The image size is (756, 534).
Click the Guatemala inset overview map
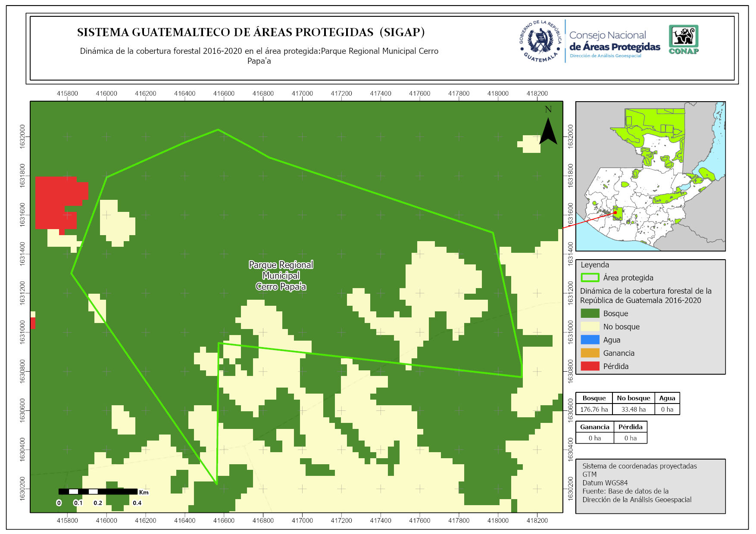click(x=650, y=176)
